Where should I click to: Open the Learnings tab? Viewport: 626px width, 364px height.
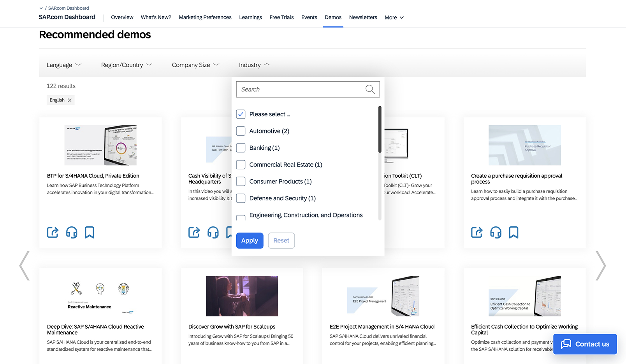[250, 17]
